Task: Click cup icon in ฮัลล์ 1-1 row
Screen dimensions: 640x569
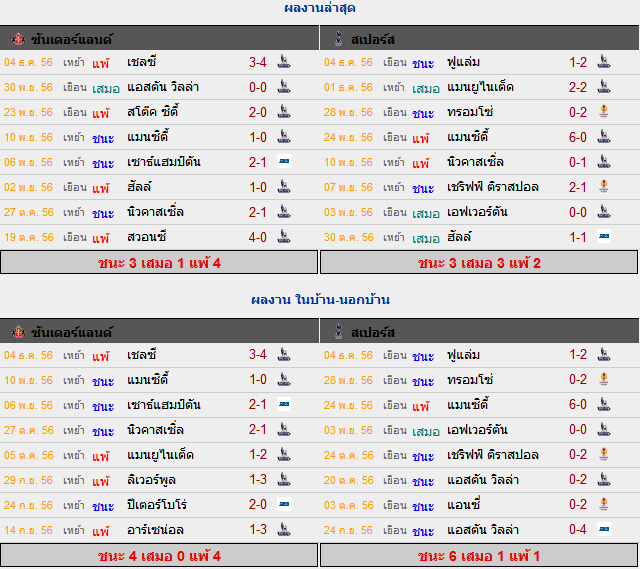Action: (x=604, y=237)
